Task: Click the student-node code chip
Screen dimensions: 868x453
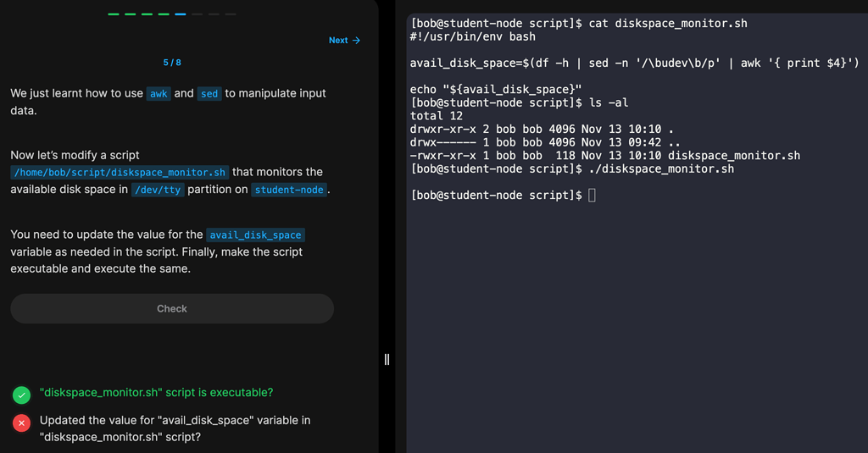Action: tap(289, 190)
